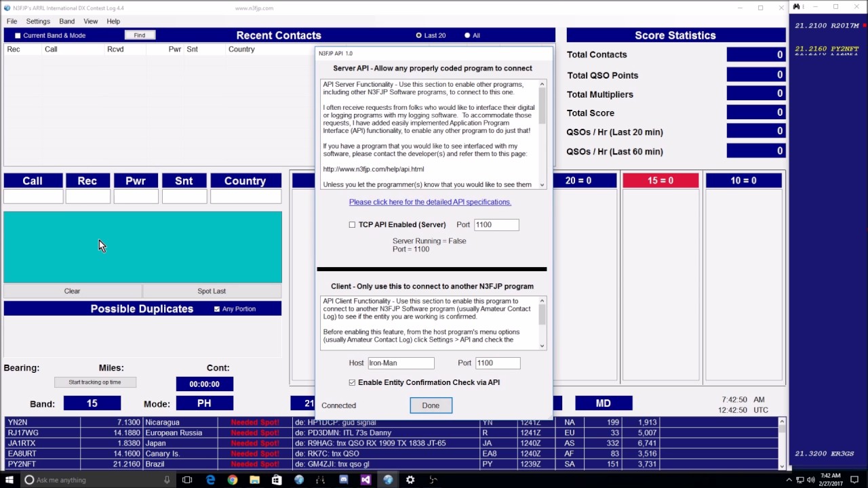
Task: Open the Settings menu
Action: 38,21
